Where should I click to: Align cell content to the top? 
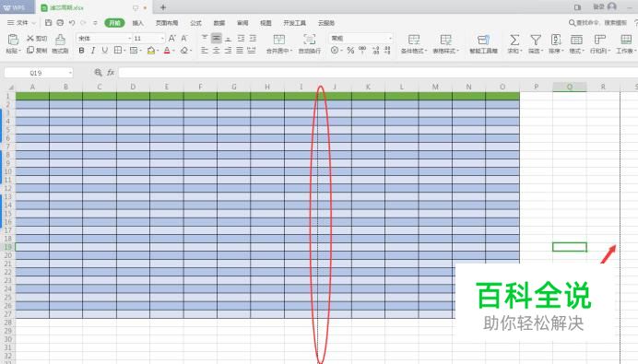205,38
